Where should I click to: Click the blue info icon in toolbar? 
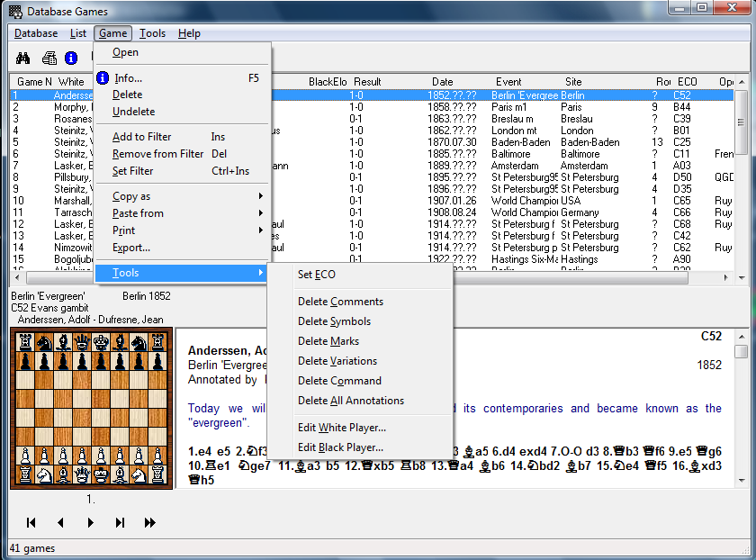71,59
